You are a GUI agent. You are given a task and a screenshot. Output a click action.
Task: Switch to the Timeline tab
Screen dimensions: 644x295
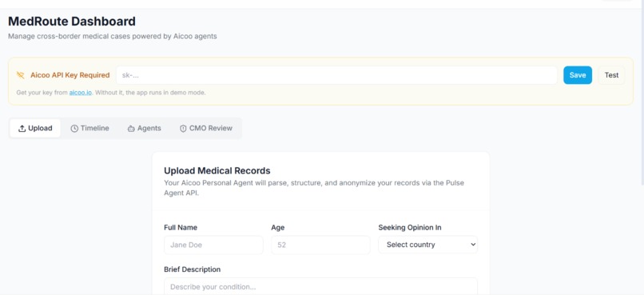[89, 128]
